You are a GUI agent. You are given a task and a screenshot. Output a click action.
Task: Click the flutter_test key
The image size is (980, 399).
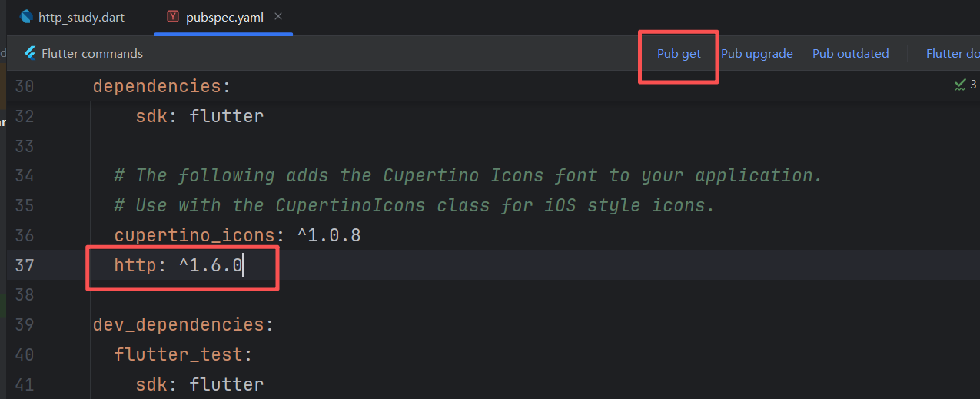(180, 354)
